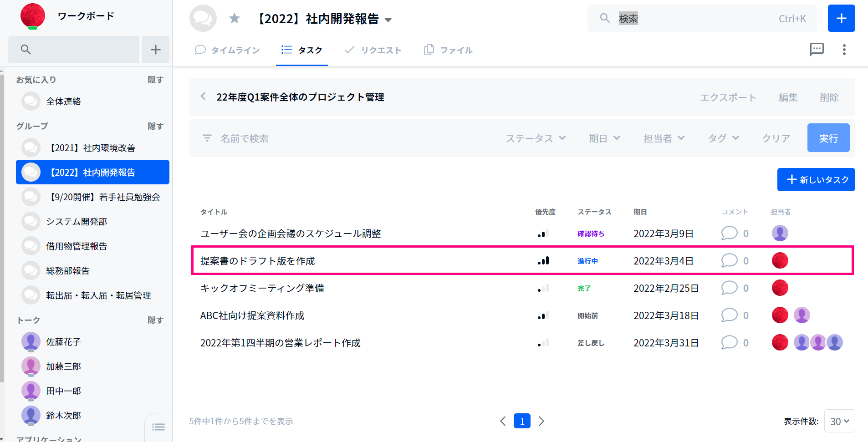Hide the トーク section
The height and width of the screenshot is (442, 868).
pos(155,320)
